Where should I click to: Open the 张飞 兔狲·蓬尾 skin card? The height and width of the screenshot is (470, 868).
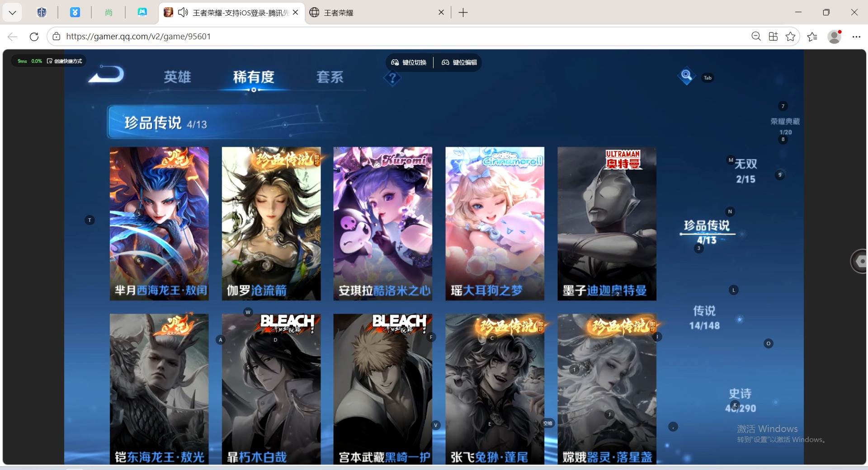coord(495,389)
